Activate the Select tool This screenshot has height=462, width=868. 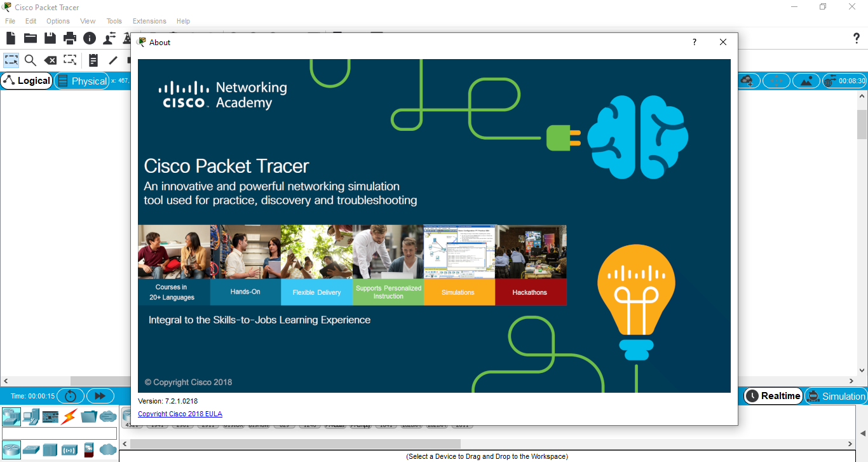click(11, 60)
